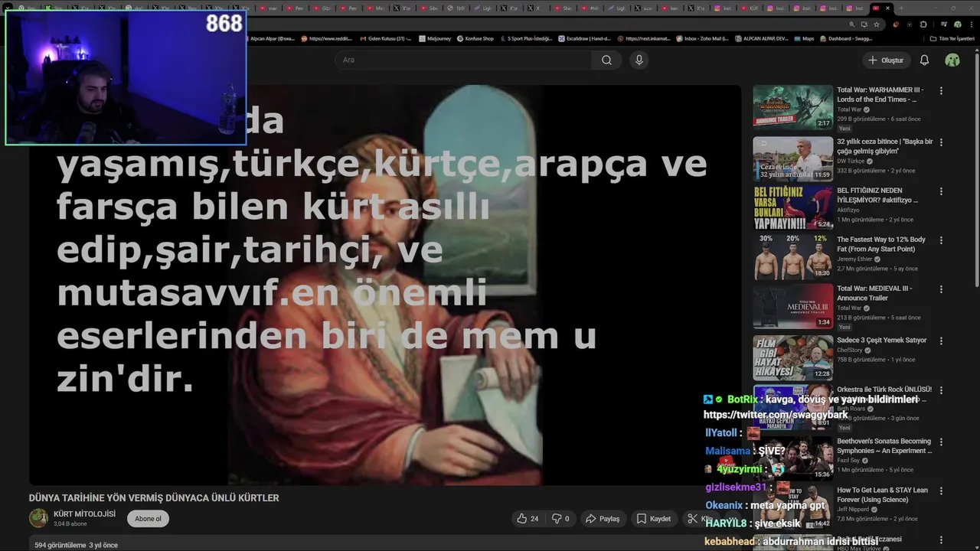Viewport: 980px width, 551px height.
Task: Open options for Total War: MEDIEVAL III video
Action: pyautogui.click(x=941, y=289)
